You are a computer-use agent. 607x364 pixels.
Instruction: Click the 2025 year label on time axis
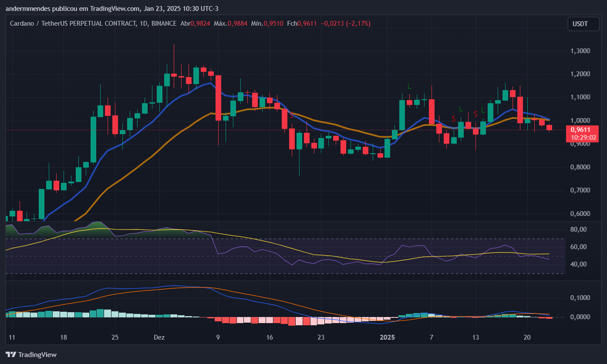click(387, 337)
